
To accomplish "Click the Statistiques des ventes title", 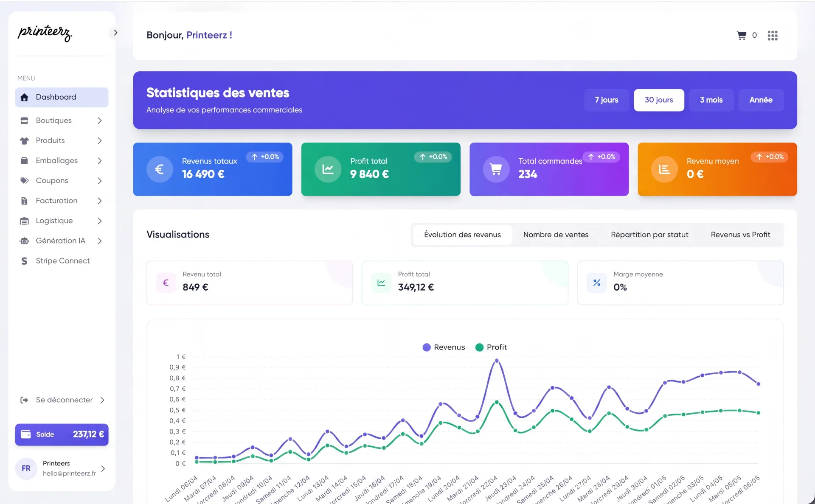I will 218,93.
